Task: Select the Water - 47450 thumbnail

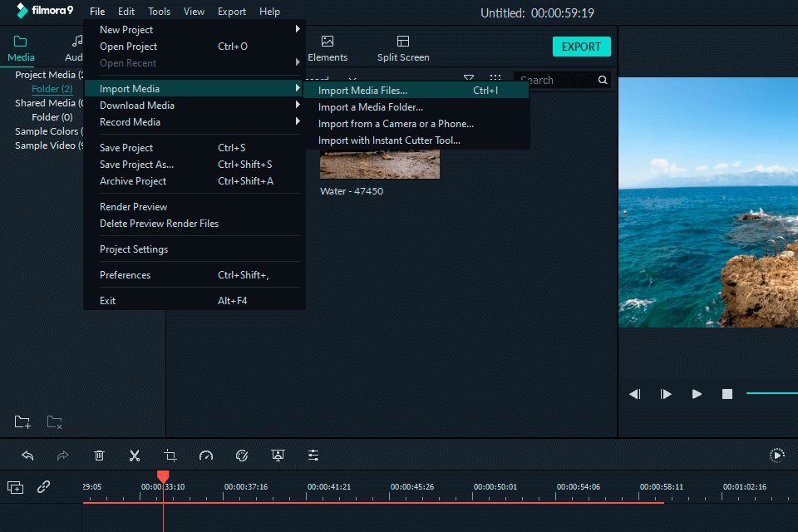Action: click(379, 162)
